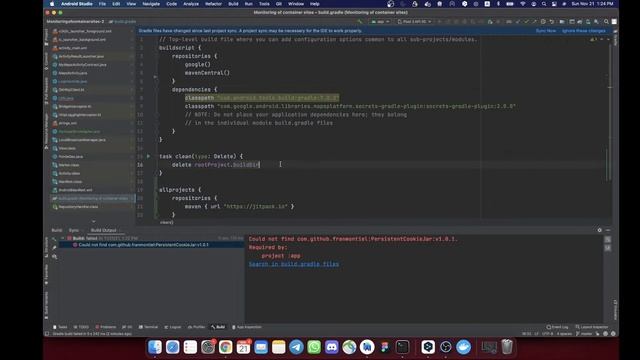Open Trash from the Dock
640x360 pixels.
(507, 347)
